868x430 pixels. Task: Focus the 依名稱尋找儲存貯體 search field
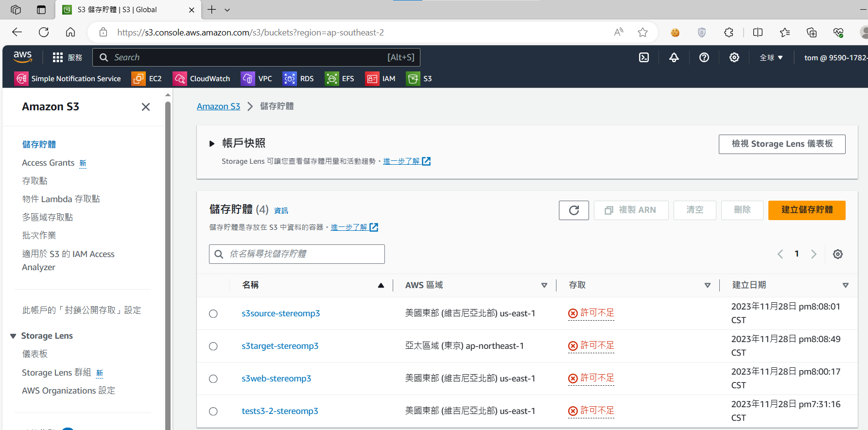click(297, 254)
